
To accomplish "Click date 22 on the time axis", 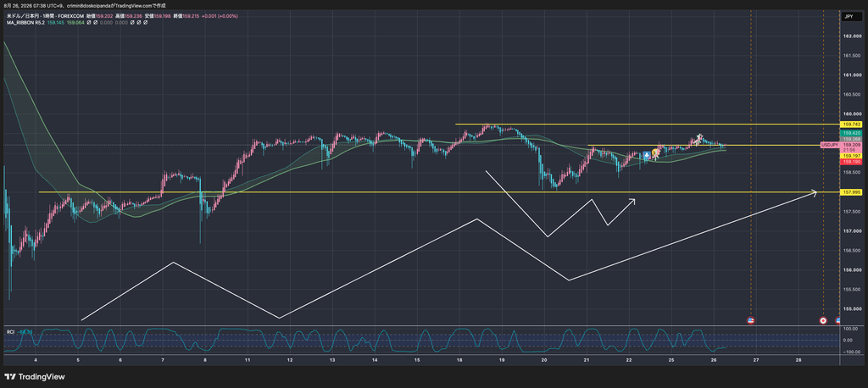I will pos(629,360).
